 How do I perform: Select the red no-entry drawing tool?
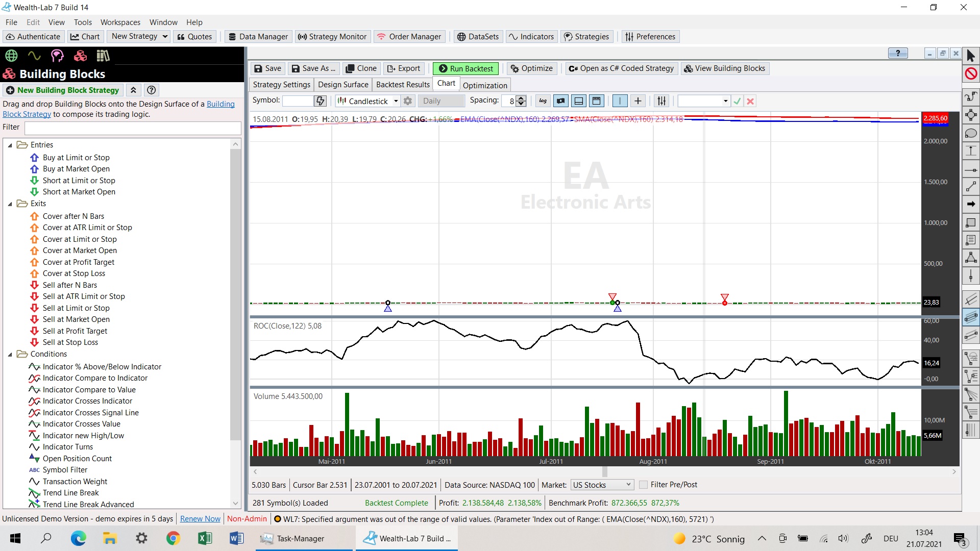pos(971,74)
